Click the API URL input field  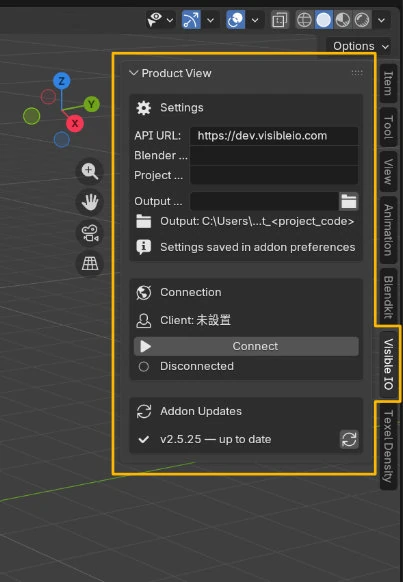[x=274, y=135]
